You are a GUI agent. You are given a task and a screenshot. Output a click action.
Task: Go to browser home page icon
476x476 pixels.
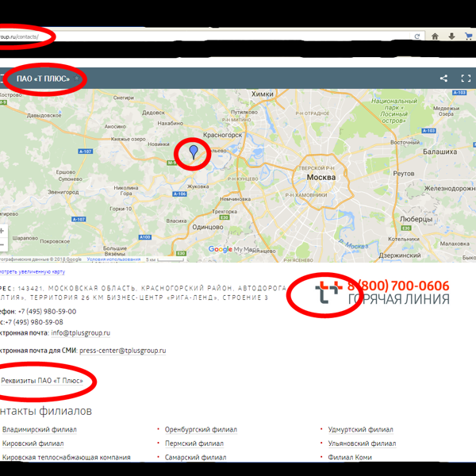435,36
